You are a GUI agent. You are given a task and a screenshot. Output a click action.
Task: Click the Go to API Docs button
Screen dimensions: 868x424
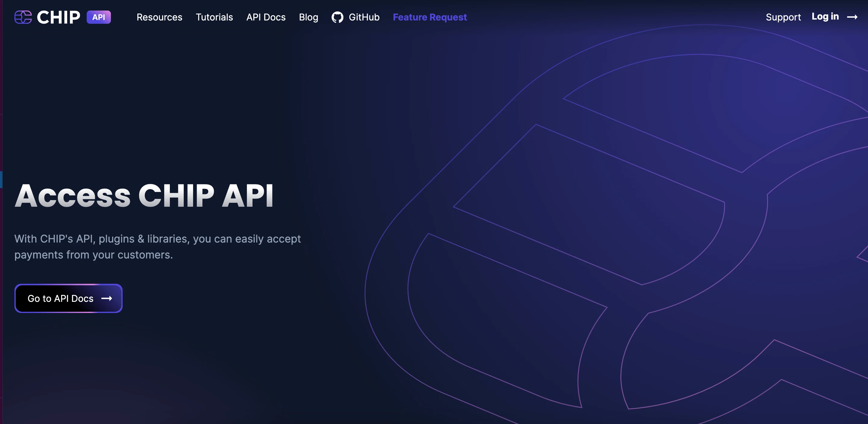click(68, 299)
